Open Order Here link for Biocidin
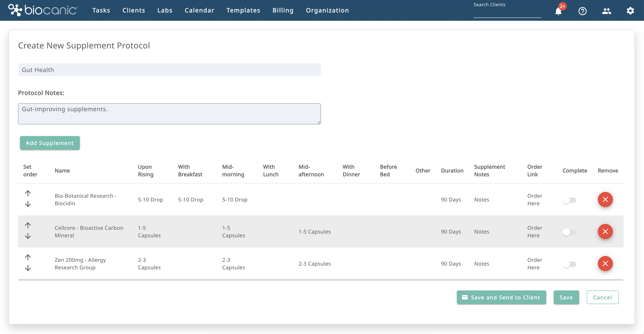644x334 pixels. (535, 199)
